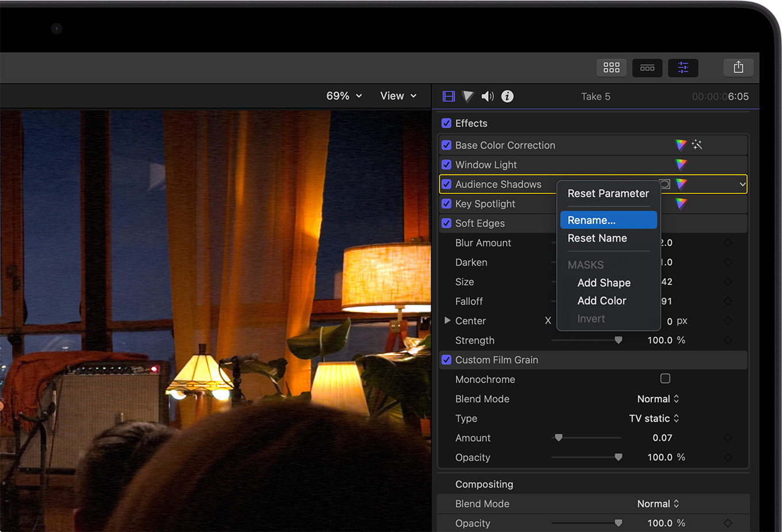Toggle Key Spotlight effect checkbox
The image size is (782, 532).
click(x=446, y=203)
